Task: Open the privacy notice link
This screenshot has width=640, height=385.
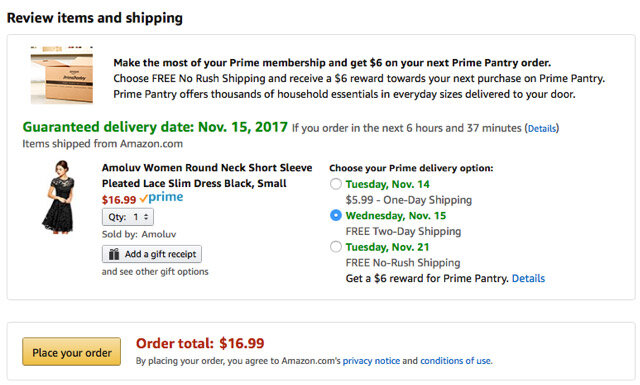Action: click(371, 361)
